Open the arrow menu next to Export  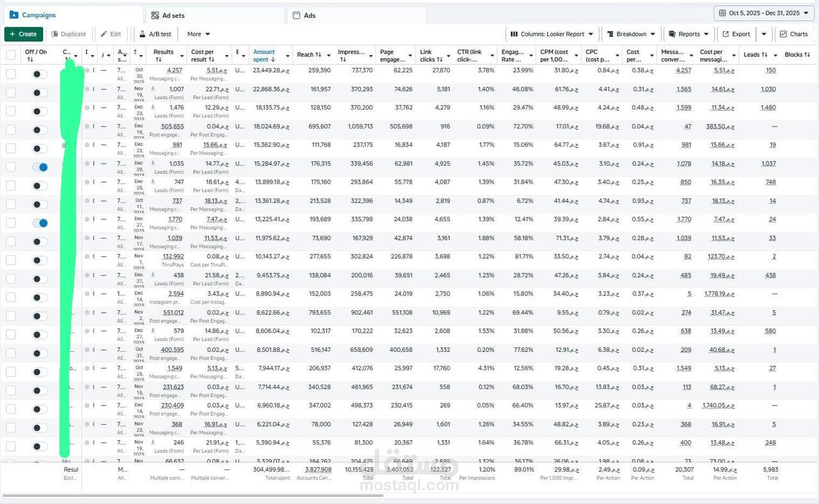764,34
